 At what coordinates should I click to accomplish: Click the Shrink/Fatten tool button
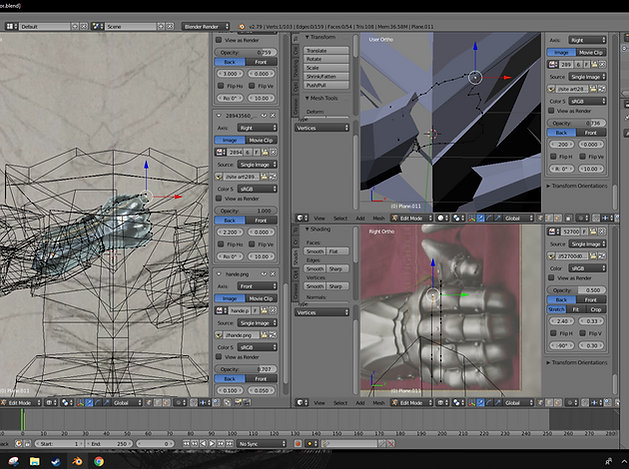[x=328, y=76]
